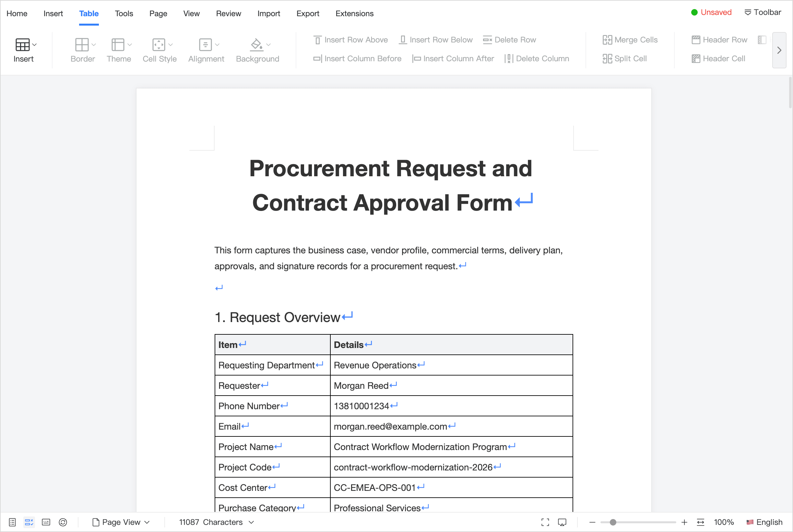
Task: Click Delete Column
Action: (x=537, y=58)
